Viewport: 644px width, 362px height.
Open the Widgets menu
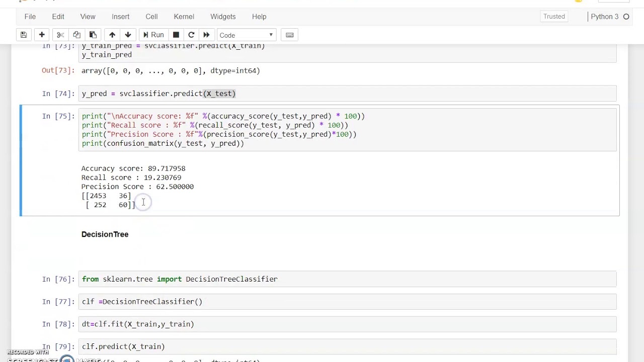pos(223,17)
